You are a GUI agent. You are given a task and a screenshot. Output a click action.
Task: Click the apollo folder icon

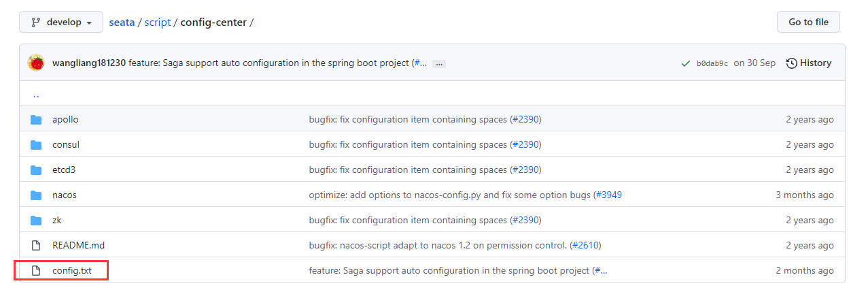tap(36, 120)
